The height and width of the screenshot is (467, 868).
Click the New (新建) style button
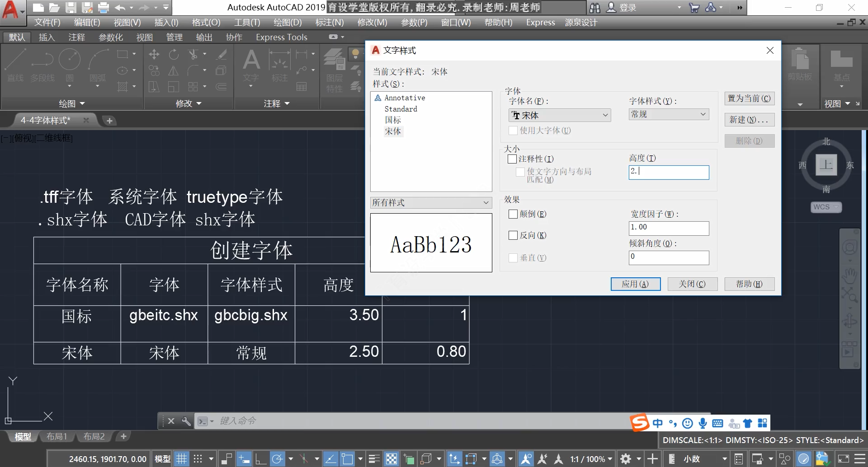(749, 120)
